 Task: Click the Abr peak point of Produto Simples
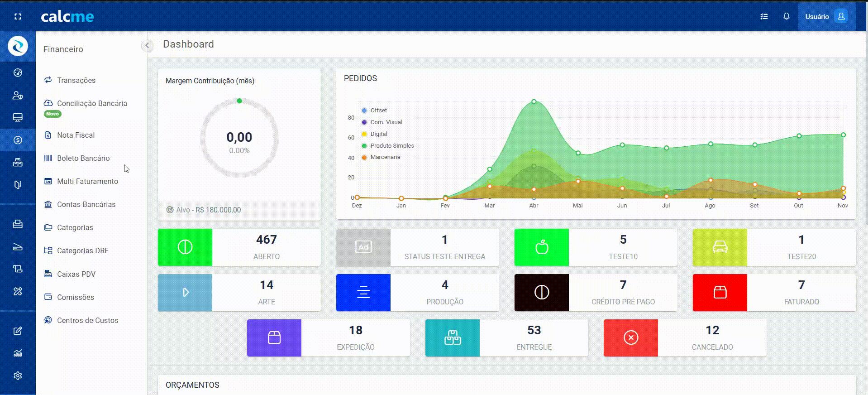[534, 101]
